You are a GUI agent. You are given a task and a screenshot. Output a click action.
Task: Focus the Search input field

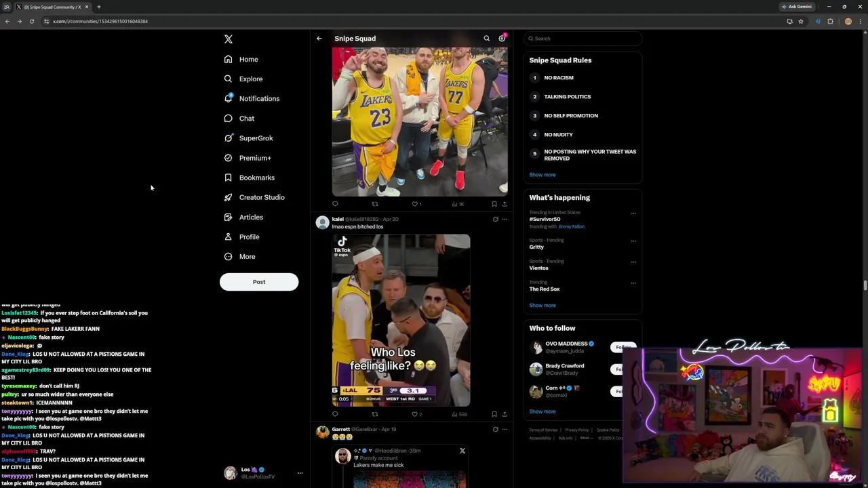pos(583,39)
